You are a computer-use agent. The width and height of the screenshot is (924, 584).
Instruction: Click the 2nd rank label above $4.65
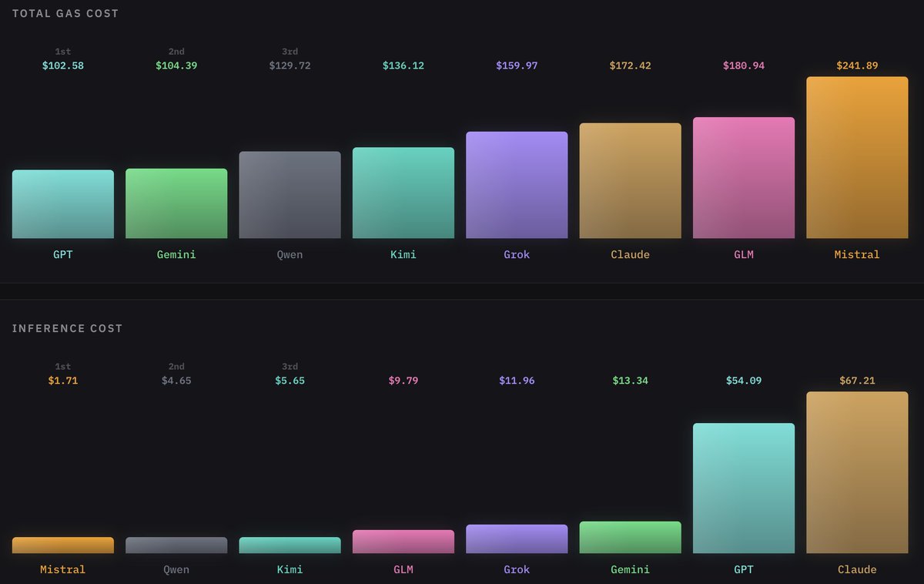coord(176,367)
